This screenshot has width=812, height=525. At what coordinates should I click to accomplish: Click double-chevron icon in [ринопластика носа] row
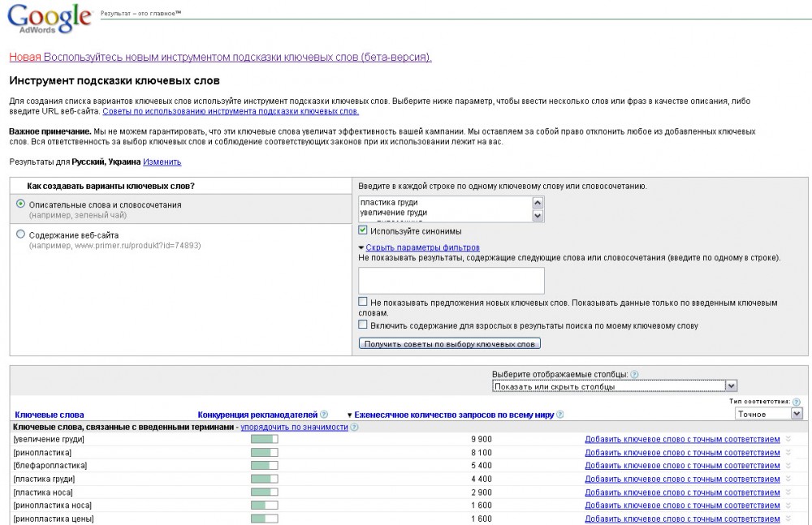(x=788, y=506)
